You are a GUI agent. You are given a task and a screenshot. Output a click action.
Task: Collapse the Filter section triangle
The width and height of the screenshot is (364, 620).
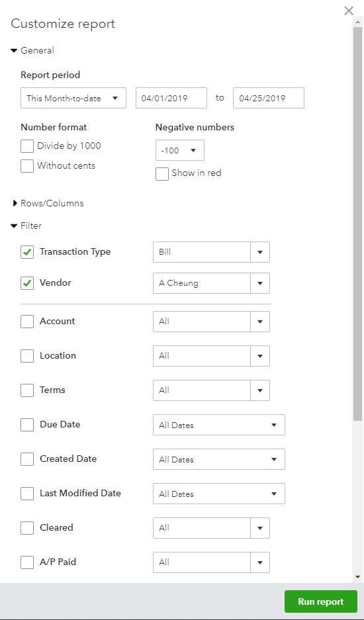[x=15, y=226]
